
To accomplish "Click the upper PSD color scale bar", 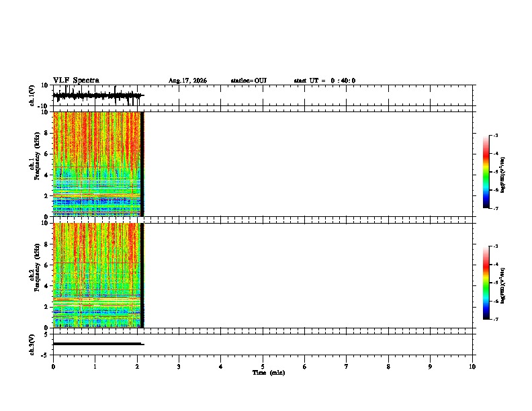I will tap(486, 172).
